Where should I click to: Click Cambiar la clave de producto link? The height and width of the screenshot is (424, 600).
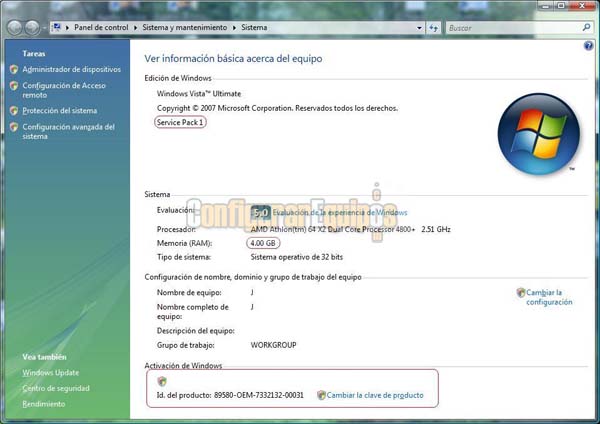(x=375, y=395)
